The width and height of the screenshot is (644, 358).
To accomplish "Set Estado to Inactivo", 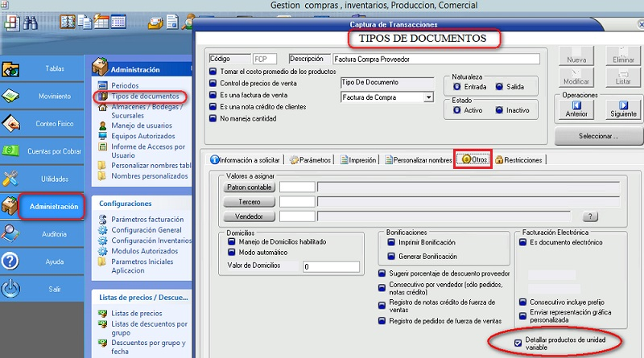I will coord(499,110).
